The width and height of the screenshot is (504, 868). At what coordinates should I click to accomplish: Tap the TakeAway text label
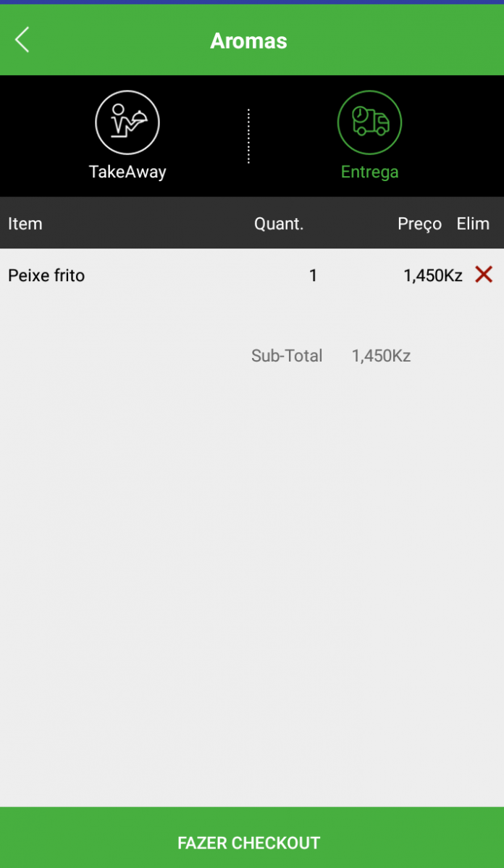coord(127,172)
